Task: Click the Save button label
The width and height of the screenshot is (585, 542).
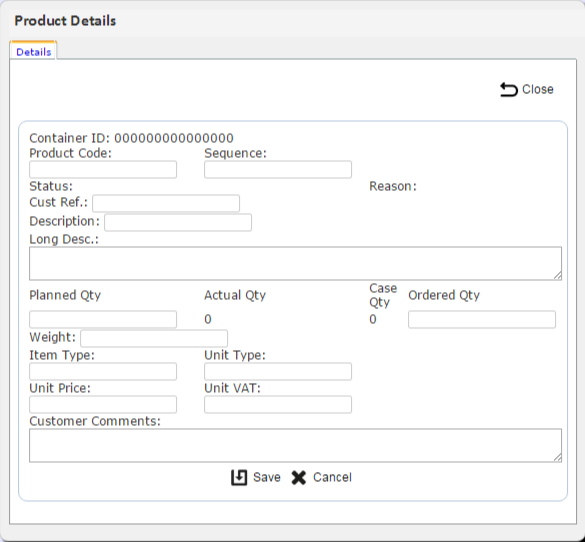Action: click(x=267, y=477)
